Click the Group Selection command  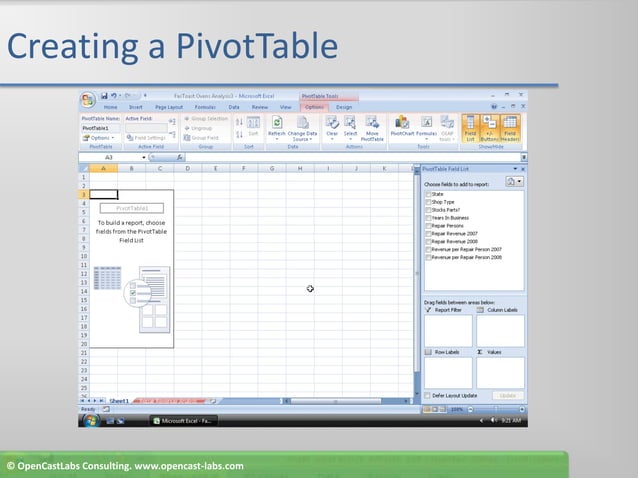206,118
